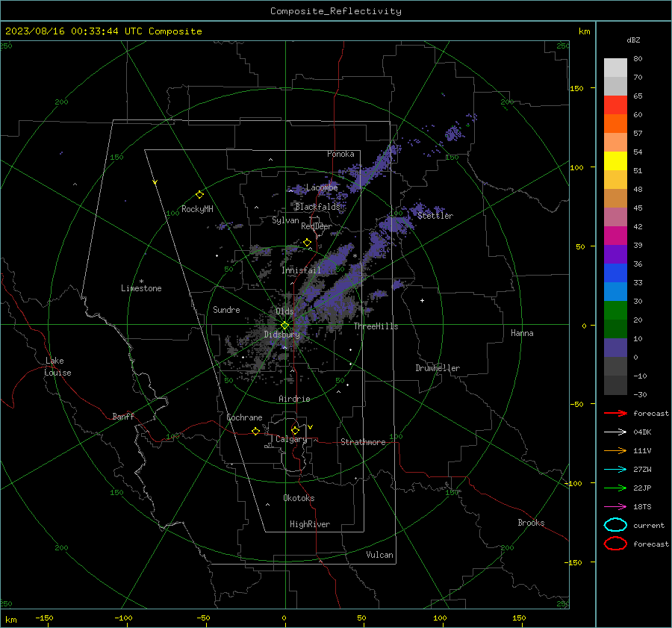The width and height of the screenshot is (672, 628).
Task: Click the yellow diamond marker near RockyMH
Action: click(199, 195)
